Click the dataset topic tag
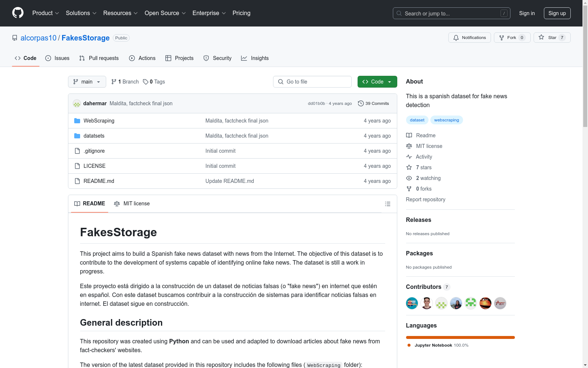This screenshot has width=588, height=368. click(417, 120)
